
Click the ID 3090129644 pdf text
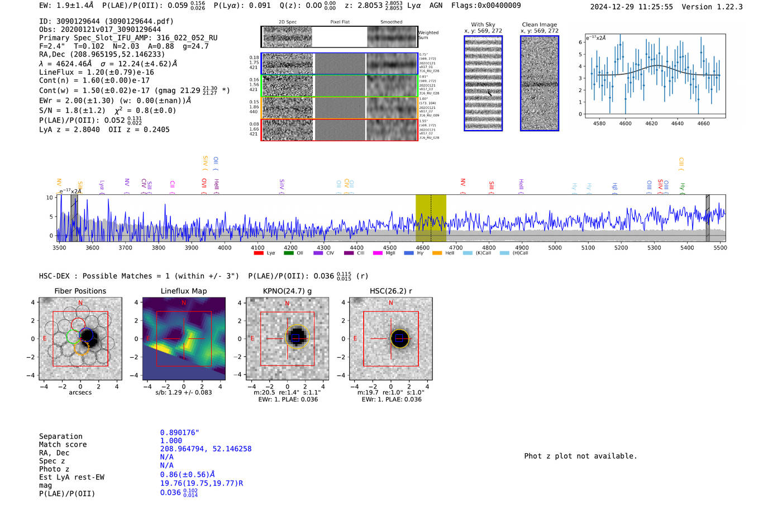(106, 21)
